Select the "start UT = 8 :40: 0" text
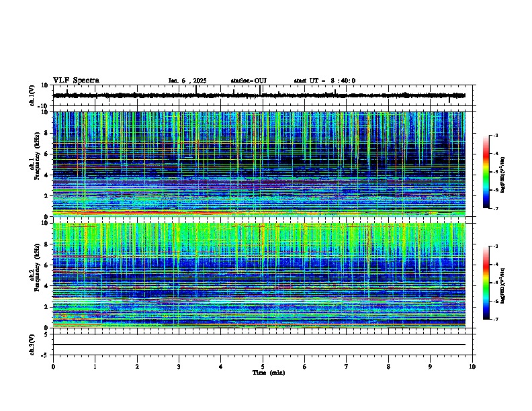The image size is (532, 411). click(x=324, y=81)
